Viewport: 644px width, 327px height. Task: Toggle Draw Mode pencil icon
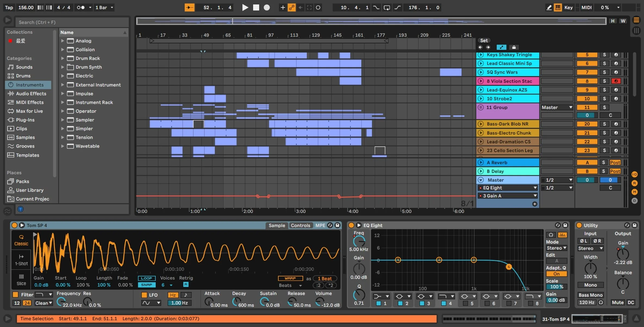point(549,8)
